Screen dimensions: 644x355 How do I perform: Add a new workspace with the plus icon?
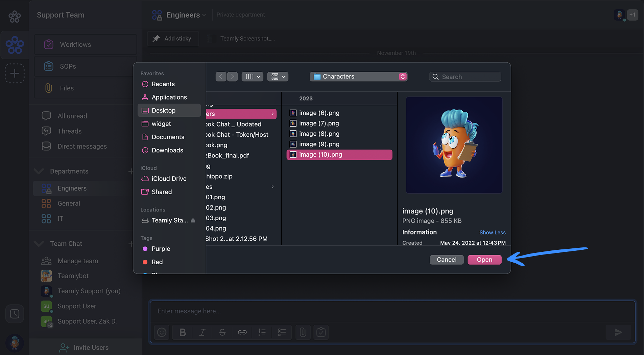15,73
